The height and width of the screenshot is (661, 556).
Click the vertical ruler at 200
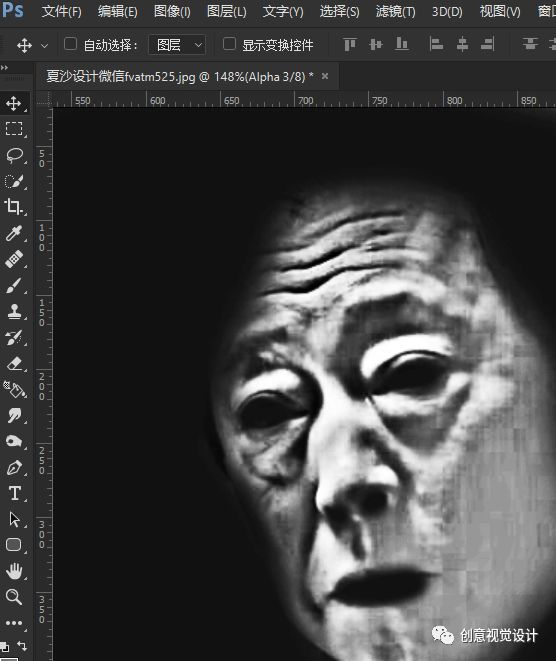tap(42, 386)
